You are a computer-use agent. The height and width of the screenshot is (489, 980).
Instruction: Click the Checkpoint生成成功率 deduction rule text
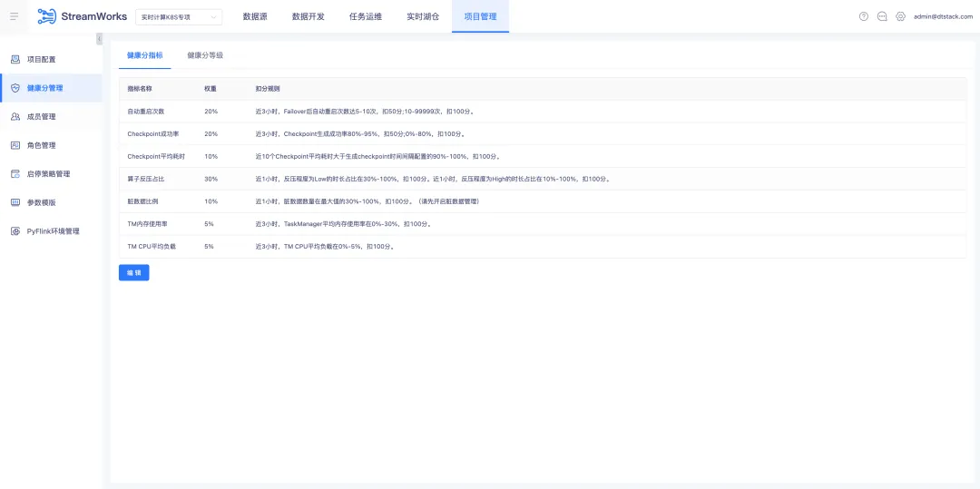(x=360, y=133)
